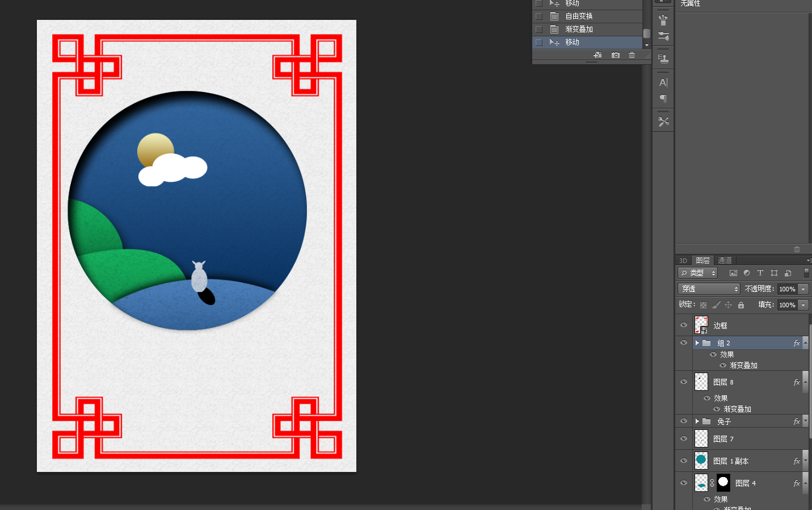Toggle 渐变叠加 effect visibility under 图层 8
812x510 pixels.
pos(717,409)
